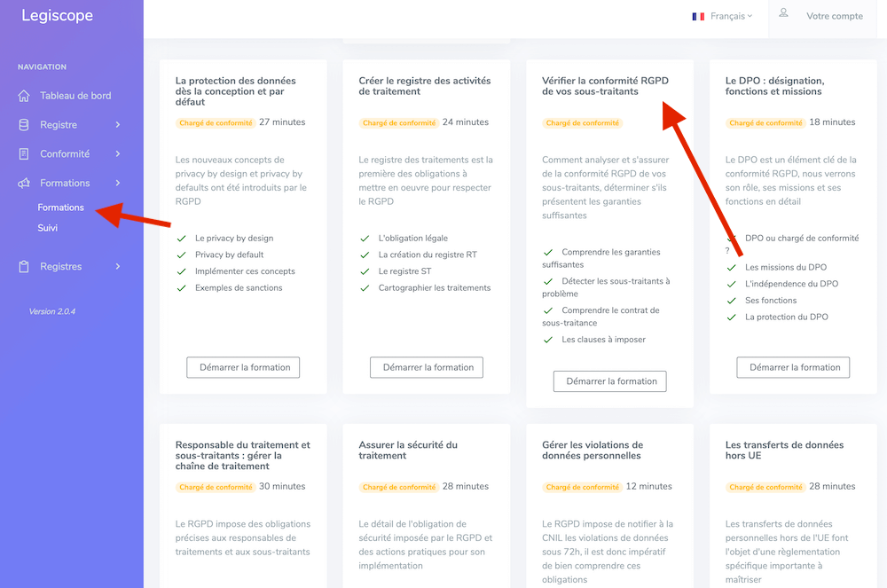Click the Legiscope logo
This screenshot has width=887, height=588.
pos(57,15)
